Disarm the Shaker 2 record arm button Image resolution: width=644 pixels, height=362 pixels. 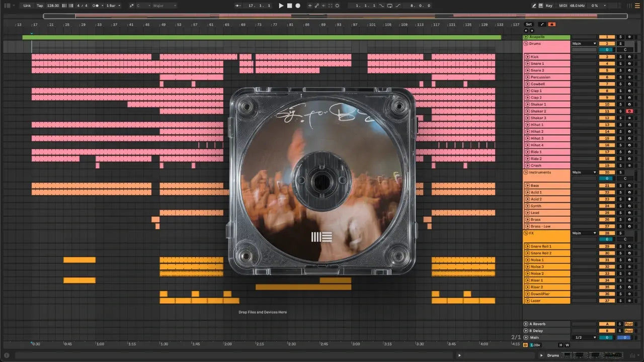coord(629,111)
